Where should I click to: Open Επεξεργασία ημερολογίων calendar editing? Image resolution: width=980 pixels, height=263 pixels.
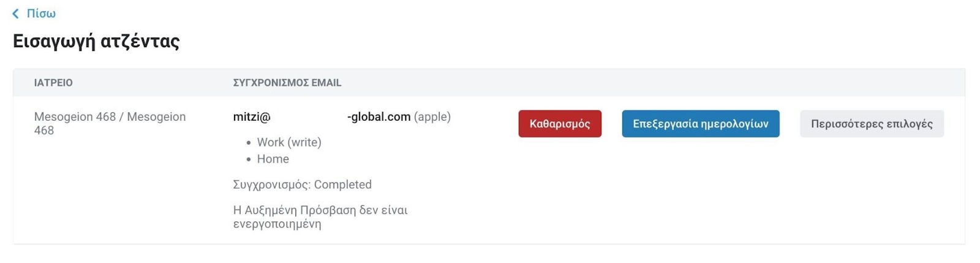coord(701,124)
